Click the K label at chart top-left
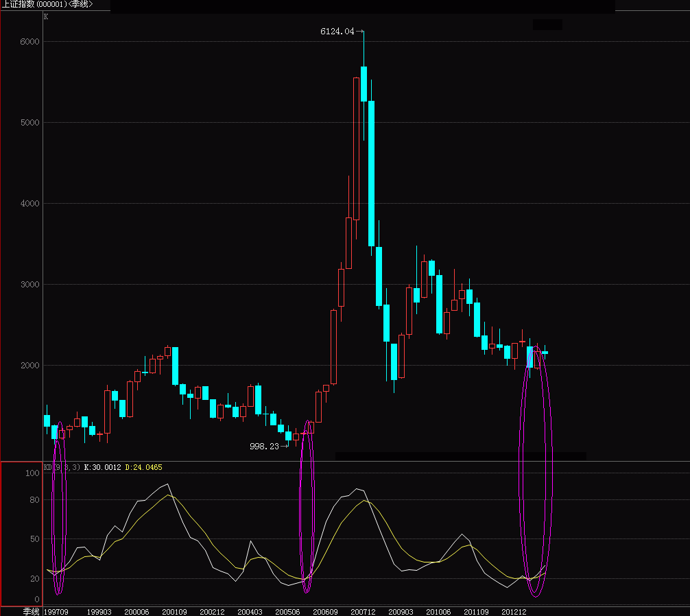The height and width of the screenshot is (616, 690). 46,16
